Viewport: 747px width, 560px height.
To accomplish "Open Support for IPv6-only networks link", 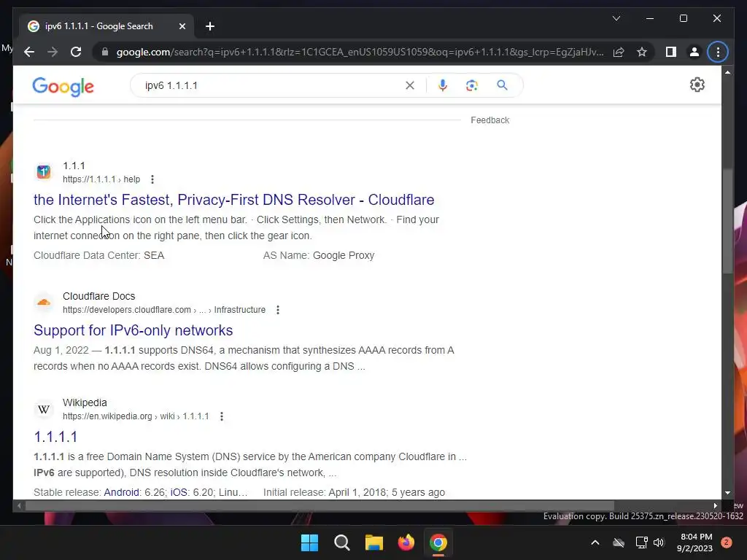I will pos(133,330).
